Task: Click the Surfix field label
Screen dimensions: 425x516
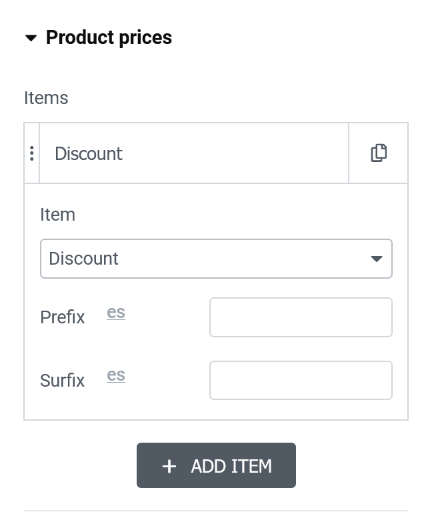Action: click(x=62, y=380)
